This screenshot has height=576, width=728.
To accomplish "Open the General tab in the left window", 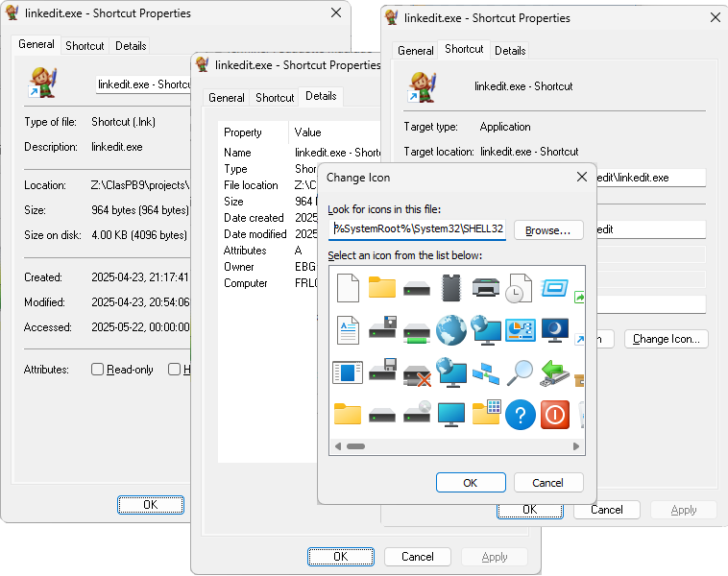I will 36,44.
